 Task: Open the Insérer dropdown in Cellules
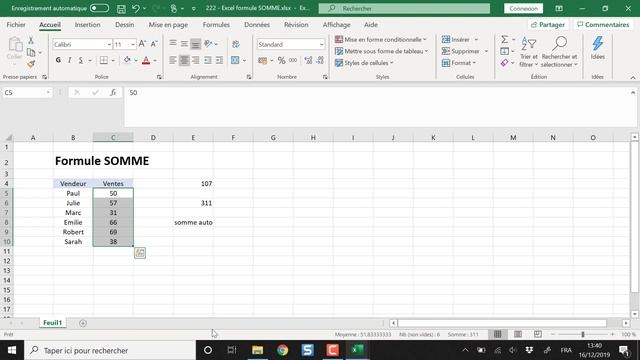(x=476, y=40)
